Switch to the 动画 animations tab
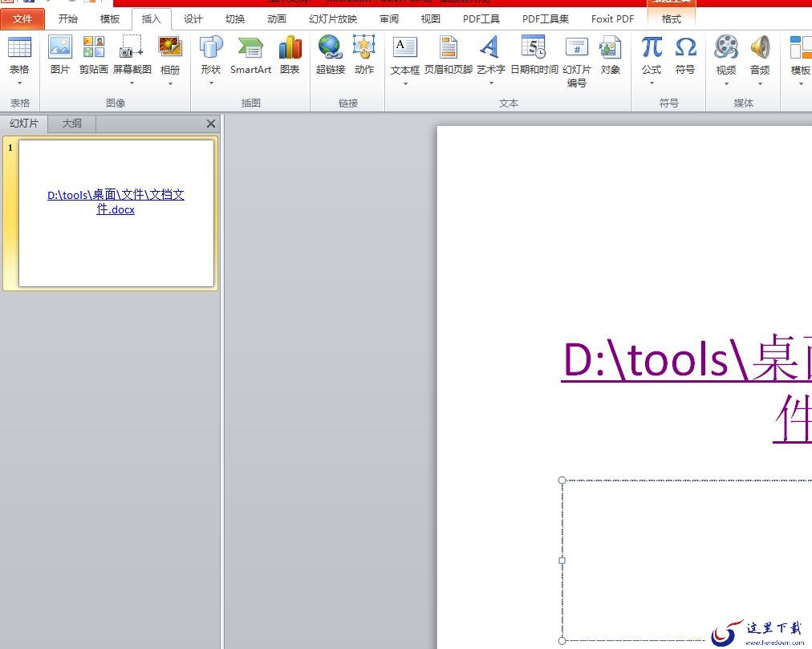The height and width of the screenshot is (649, 812). (277, 19)
